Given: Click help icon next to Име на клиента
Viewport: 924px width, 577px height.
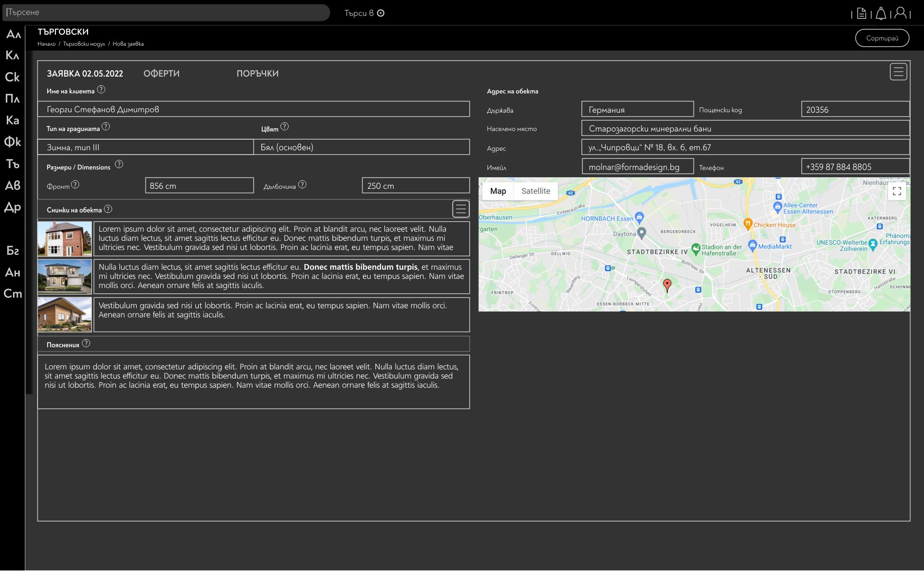Looking at the screenshot, I should pos(101,90).
